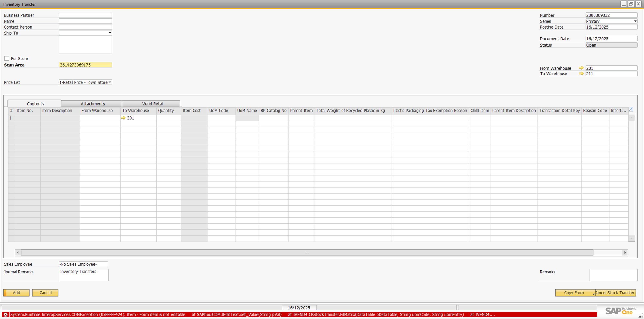The height and width of the screenshot is (319, 644).
Task: Expand the Ship To dropdown
Action: click(x=110, y=33)
